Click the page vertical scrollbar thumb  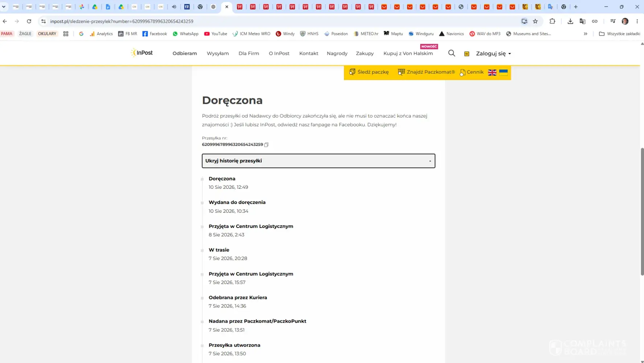(642, 211)
